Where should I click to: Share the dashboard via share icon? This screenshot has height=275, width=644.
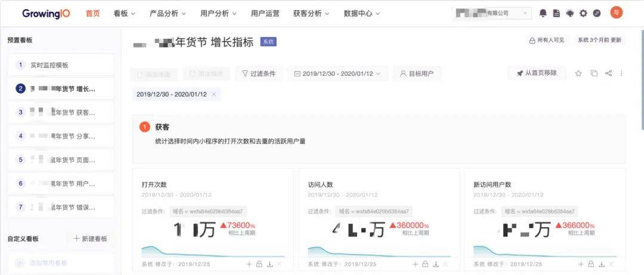click(x=608, y=73)
